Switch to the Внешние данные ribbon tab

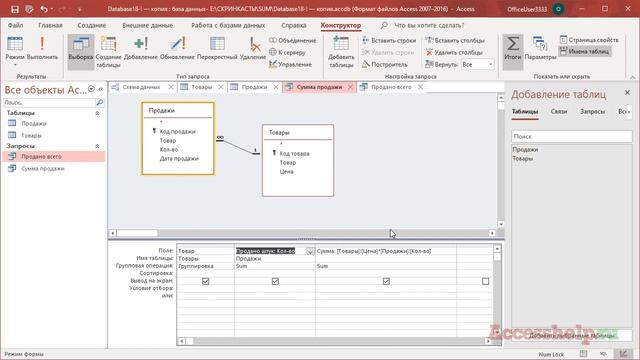point(147,25)
